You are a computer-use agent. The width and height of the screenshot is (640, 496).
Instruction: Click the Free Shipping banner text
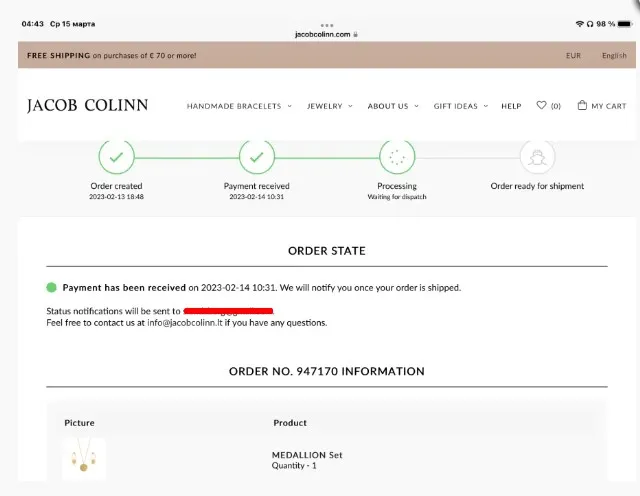(x=111, y=56)
